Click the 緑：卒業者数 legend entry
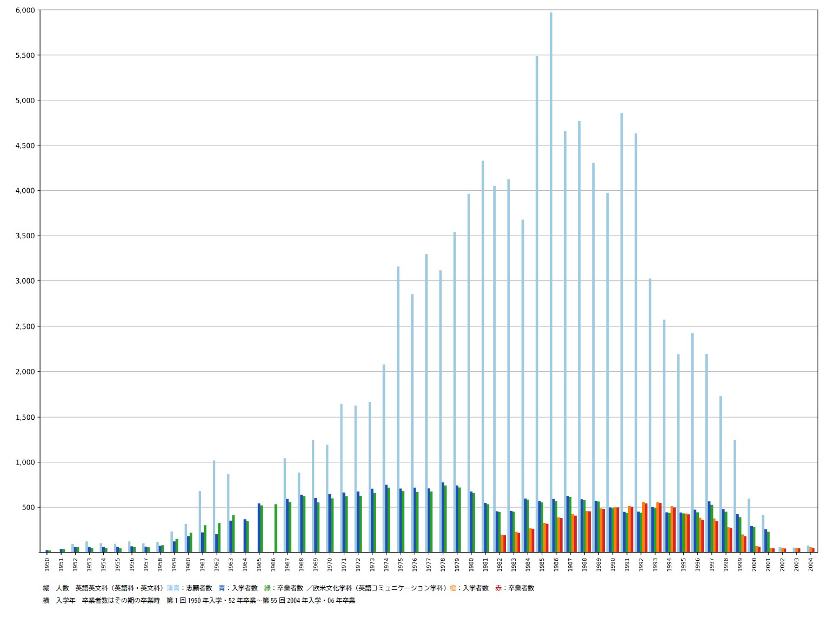 tap(283, 588)
